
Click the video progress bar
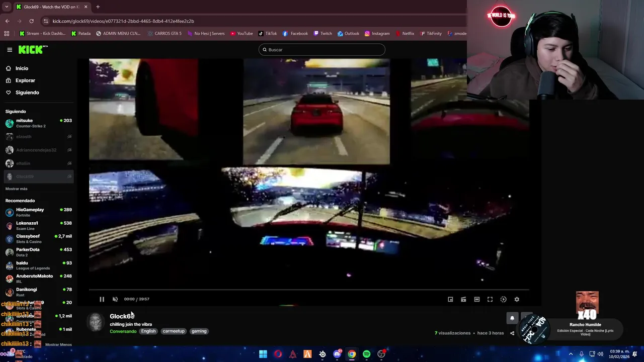[x=309, y=290]
